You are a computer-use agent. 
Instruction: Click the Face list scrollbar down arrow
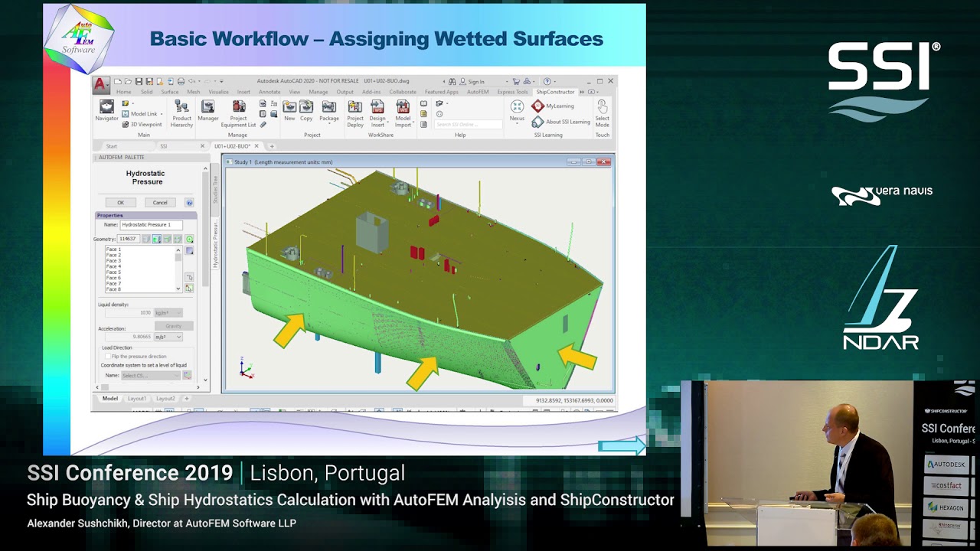(x=178, y=289)
